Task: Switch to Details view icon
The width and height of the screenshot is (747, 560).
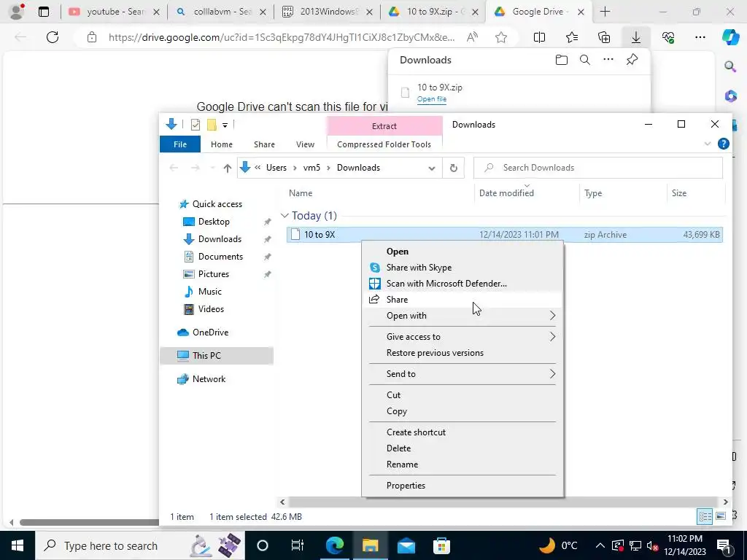Action: [x=705, y=516]
